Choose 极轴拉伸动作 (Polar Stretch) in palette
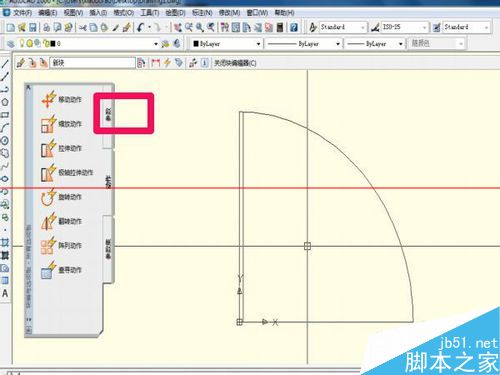Viewport: 500px width, 375px height. 67,173
